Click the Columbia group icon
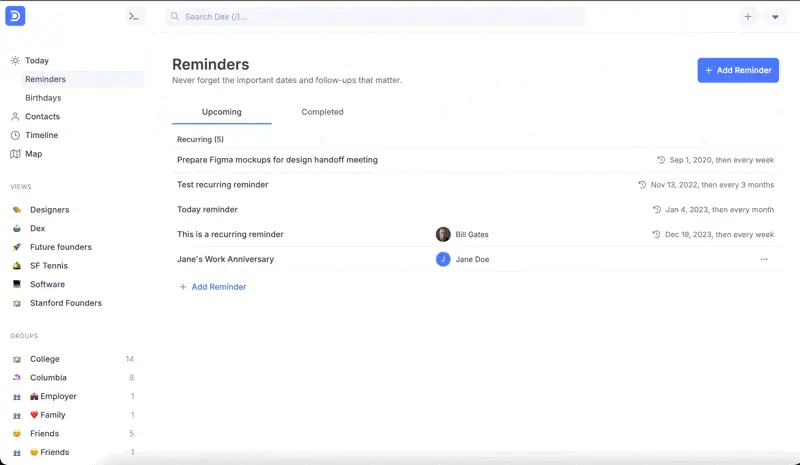This screenshot has height=465, width=800. click(17, 378)
